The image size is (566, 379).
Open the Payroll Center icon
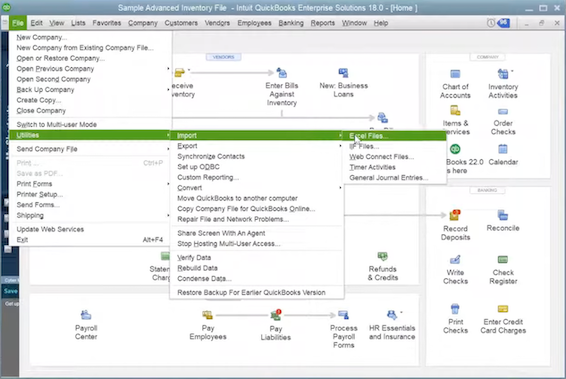[x=86, y=315]
